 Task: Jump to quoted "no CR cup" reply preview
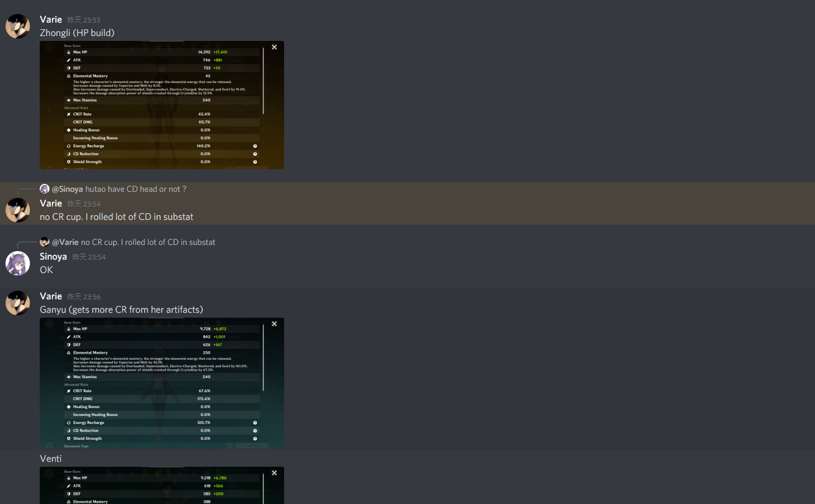(x=148, y=243)
